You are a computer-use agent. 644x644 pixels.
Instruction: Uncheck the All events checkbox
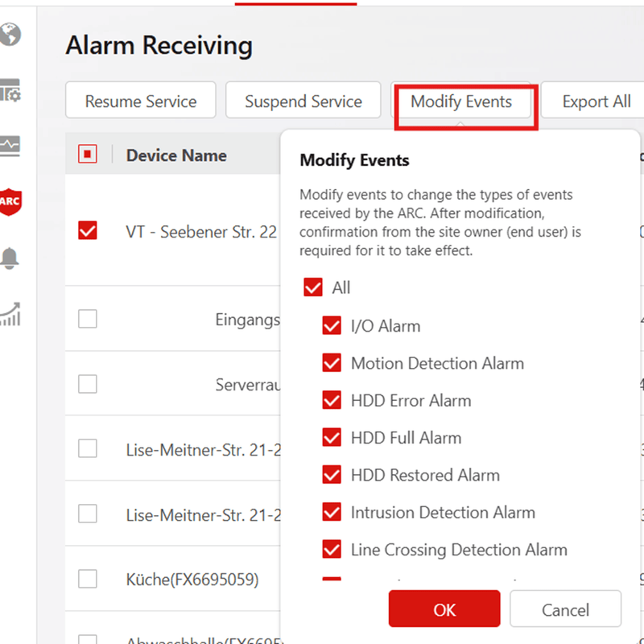click(313, 287)
